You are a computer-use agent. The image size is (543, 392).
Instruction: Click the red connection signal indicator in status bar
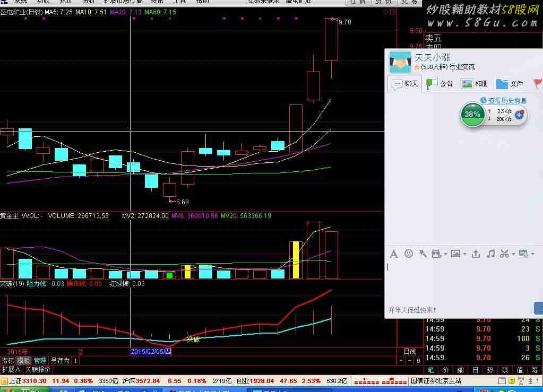(x=380, y=381)
